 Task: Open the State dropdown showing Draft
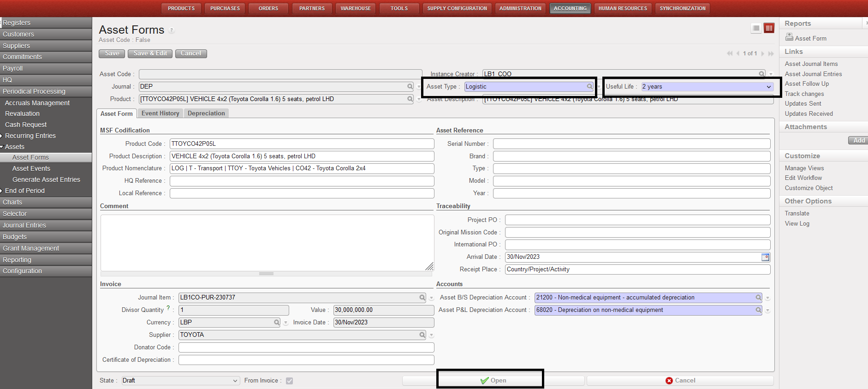(x=180, y=381)
